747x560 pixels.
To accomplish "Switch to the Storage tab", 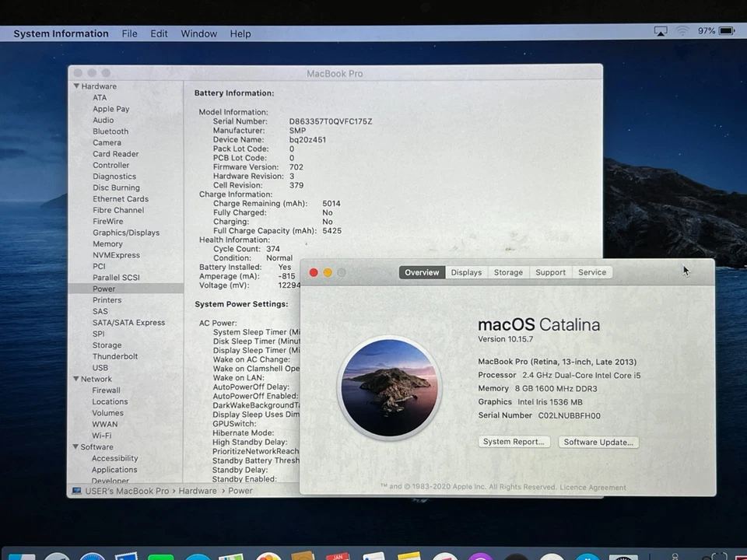I will tap(508, 272).
